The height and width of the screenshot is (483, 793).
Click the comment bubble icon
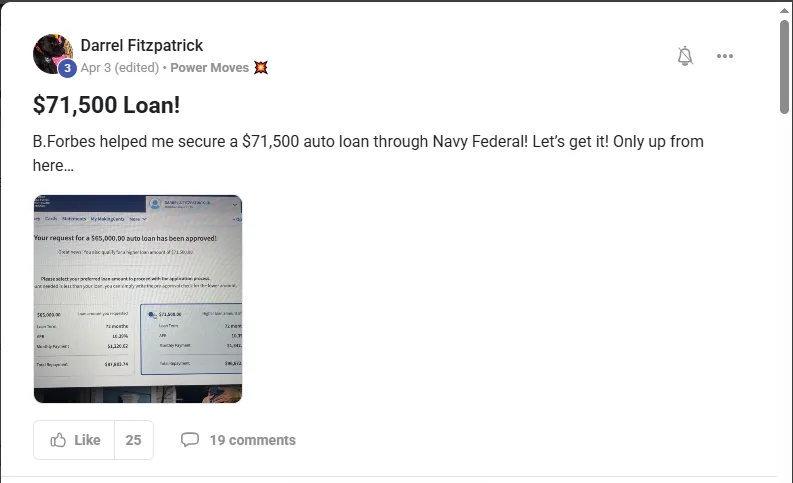pos(190,440)
